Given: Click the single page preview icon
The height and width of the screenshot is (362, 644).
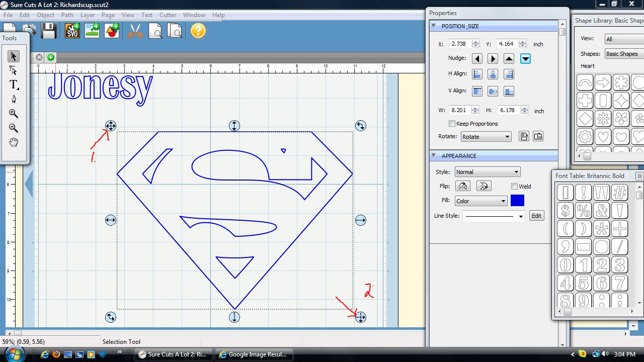Looking at the screenshot, I should [x=155, y=31].
